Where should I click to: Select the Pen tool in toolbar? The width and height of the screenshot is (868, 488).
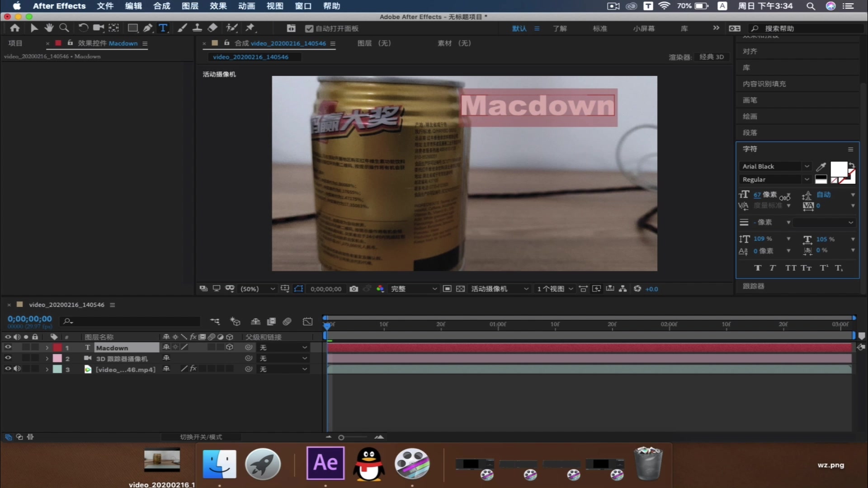click(x=147, y=28)
